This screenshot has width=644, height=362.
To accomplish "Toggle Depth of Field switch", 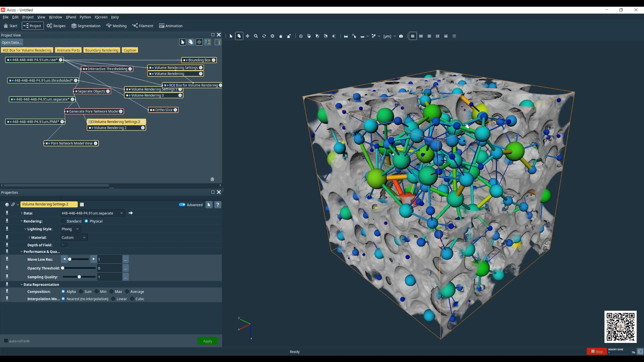I will (x=64, y=245).
